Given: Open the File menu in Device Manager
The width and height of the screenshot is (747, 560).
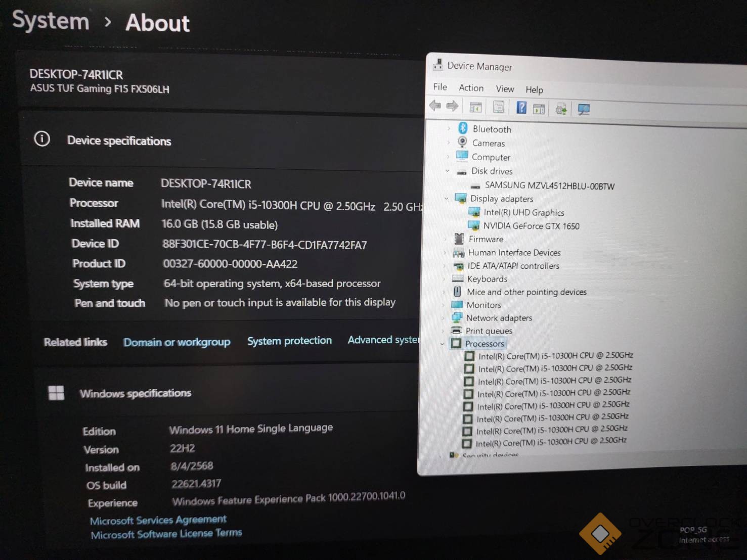Looking at the screenshot, I should click(440, 87).
